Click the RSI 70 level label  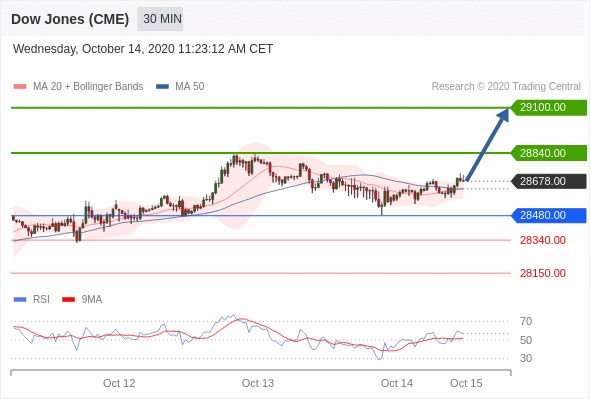526,322
